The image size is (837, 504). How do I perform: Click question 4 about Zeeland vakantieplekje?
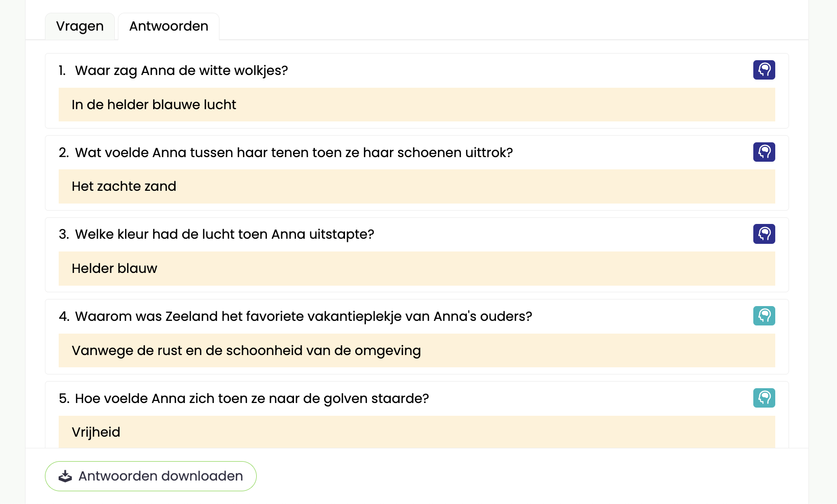click(303, 316)
